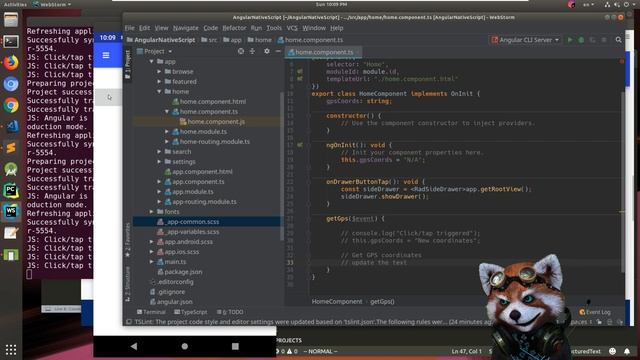Open Activities overview in top bar

click(x=16, y=4)
